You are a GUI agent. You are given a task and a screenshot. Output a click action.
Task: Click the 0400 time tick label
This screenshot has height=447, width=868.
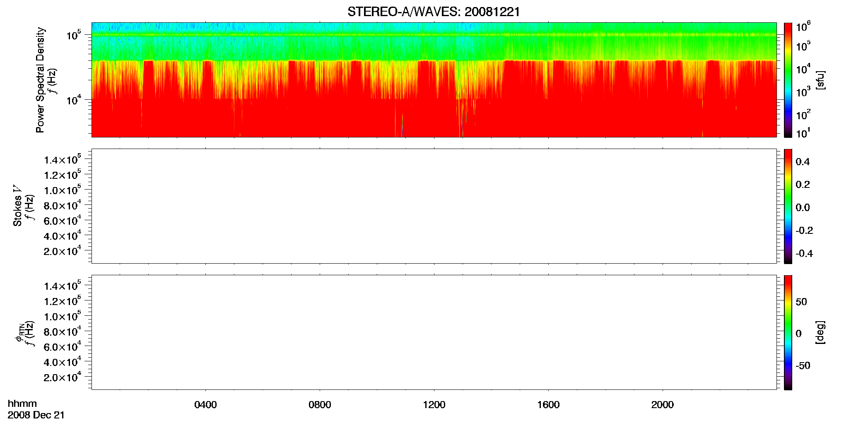click(x=205, y=405)
